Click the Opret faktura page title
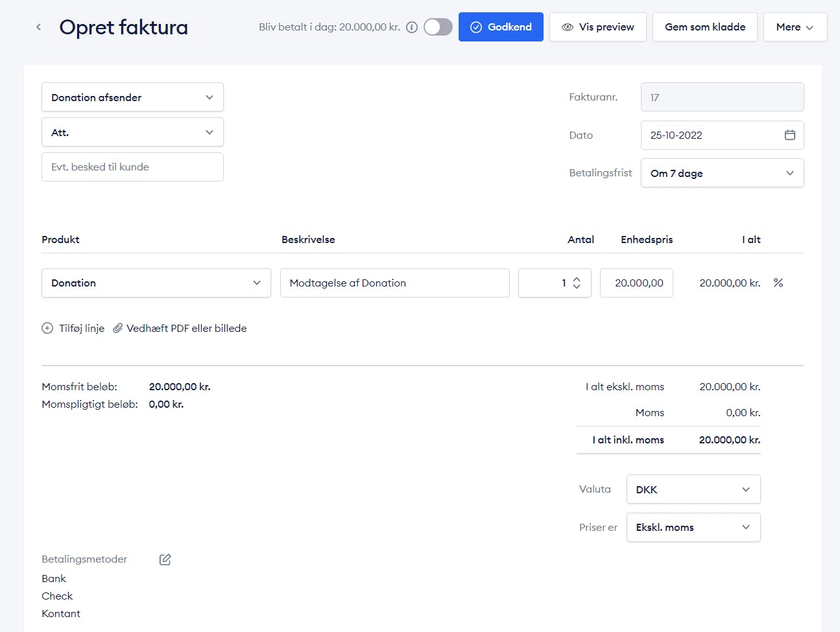Viewport: 840px width, 632px height. (x=124, y=27)
